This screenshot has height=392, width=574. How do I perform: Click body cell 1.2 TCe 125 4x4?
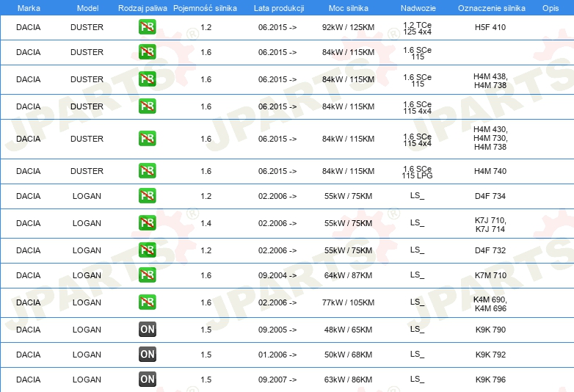point(418,28)
